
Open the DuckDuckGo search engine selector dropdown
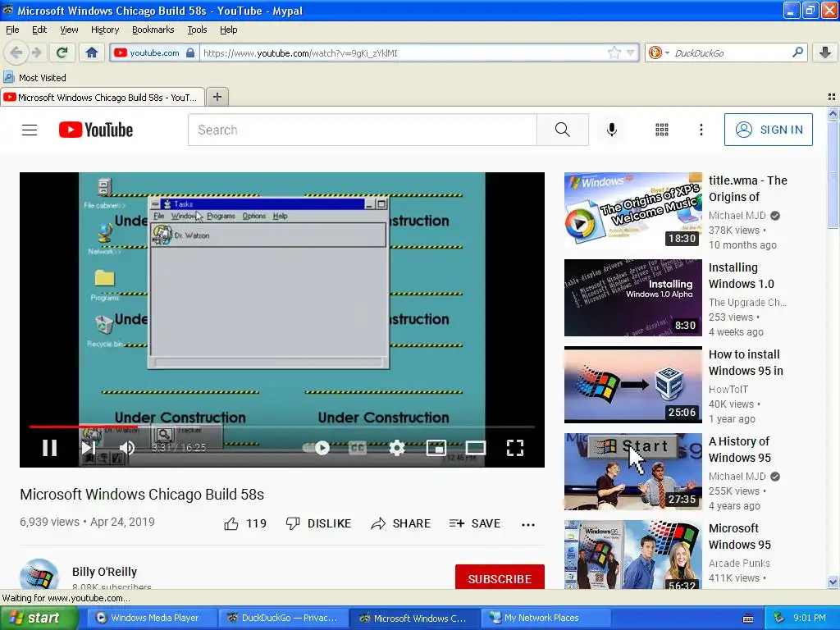(659, 52)
